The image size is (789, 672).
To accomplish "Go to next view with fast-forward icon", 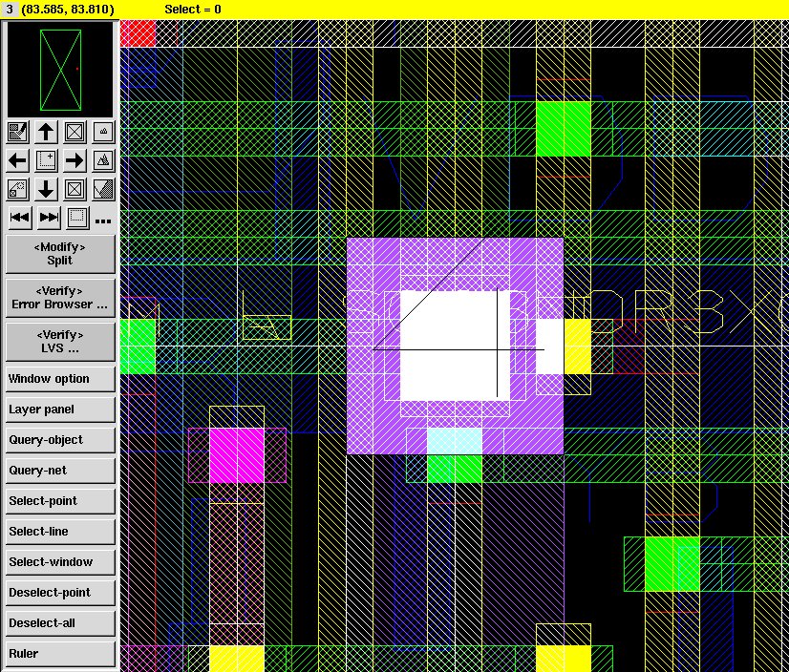I will click(x=49, y=218).
